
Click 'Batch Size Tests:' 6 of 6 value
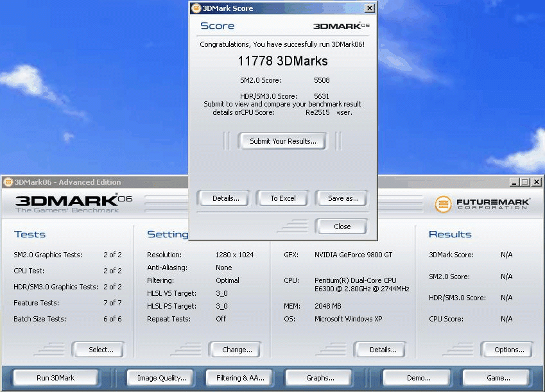pos(112,319)
